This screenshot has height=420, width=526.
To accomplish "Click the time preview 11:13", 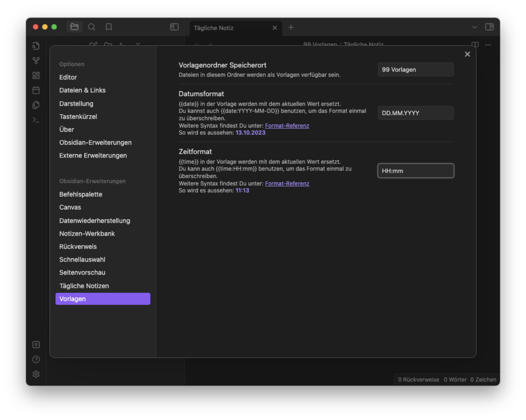I will click(242, 191).
